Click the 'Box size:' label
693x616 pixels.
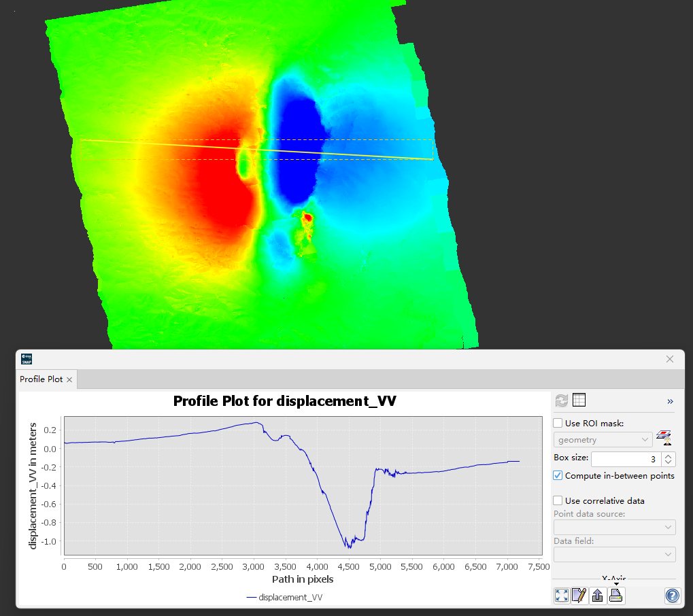pyautogui.click(x=571, y=458)
